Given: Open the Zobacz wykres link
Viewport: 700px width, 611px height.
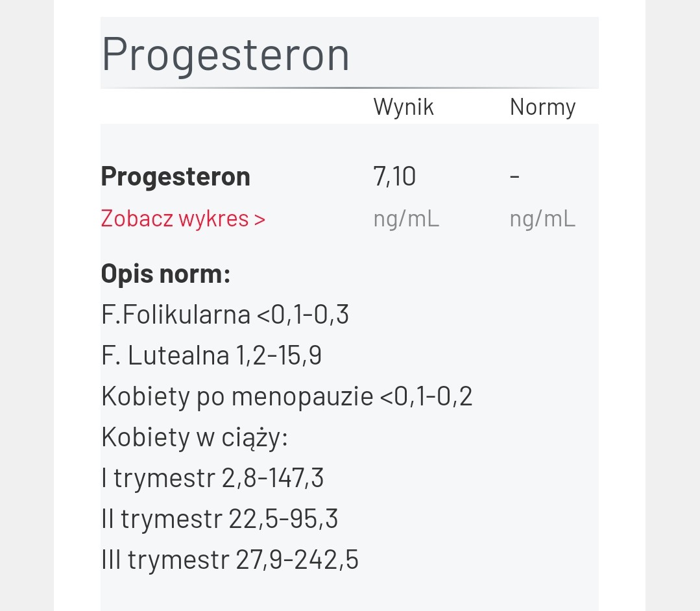Looking at the screenshot, I should pos(175,219).
